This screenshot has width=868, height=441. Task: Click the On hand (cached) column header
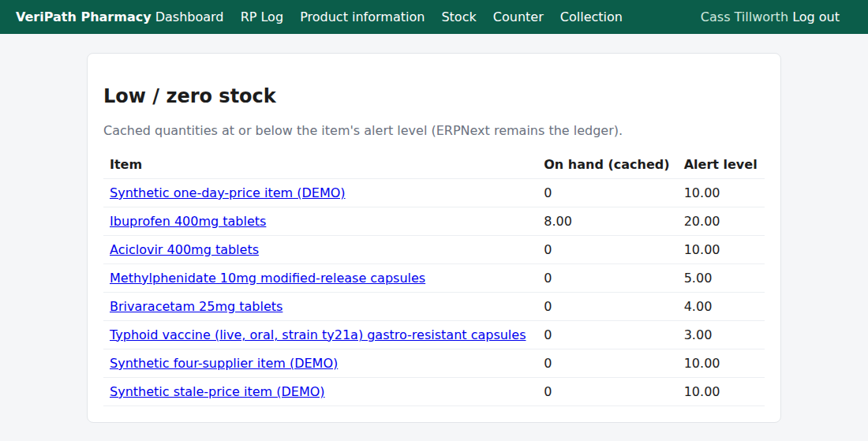tap(607, 164)
